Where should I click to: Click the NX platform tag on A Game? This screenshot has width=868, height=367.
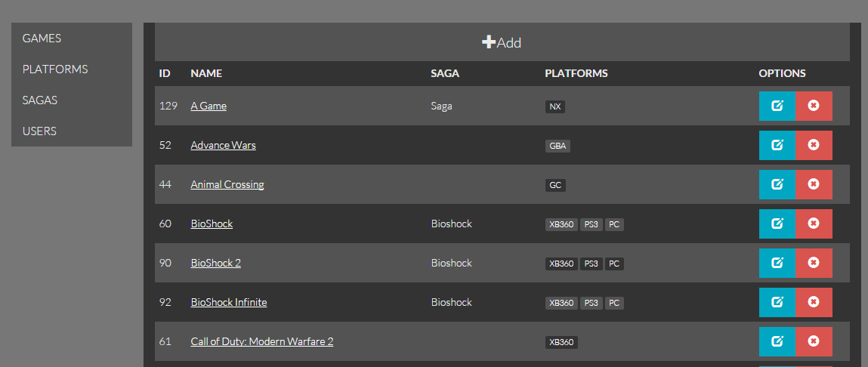[554, 106]
